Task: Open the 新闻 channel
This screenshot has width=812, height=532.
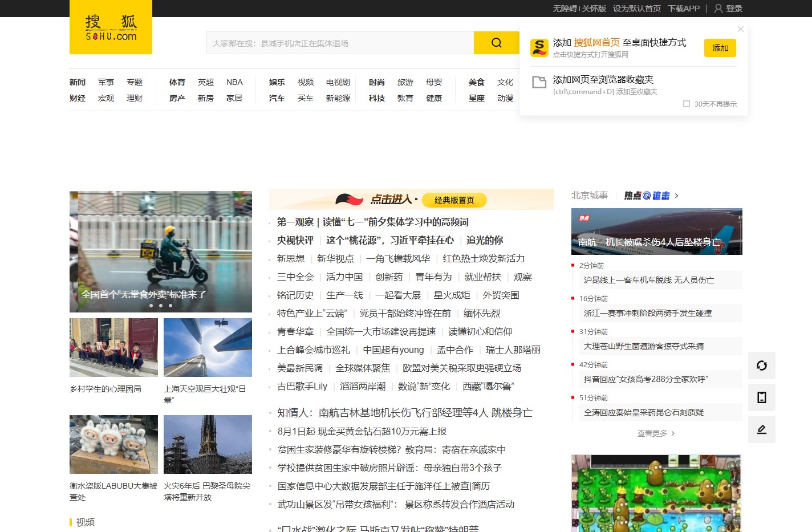Action: [78, 82]
